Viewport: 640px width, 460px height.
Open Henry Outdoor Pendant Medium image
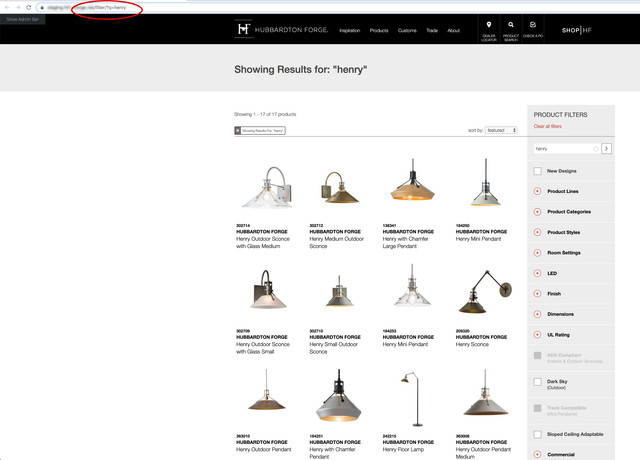coord(485,392)
